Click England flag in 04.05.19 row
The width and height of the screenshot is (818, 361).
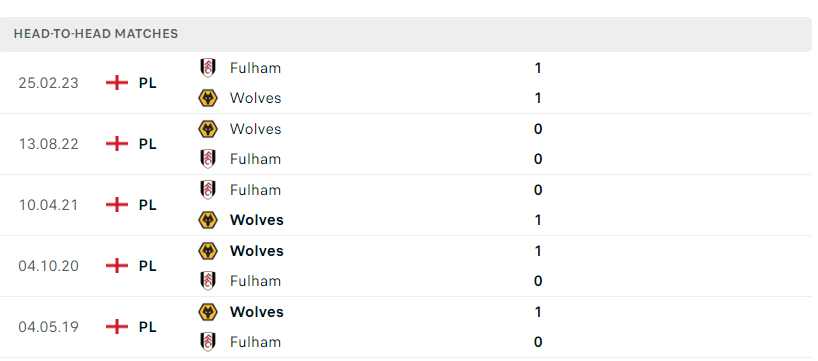pos(117,327)
